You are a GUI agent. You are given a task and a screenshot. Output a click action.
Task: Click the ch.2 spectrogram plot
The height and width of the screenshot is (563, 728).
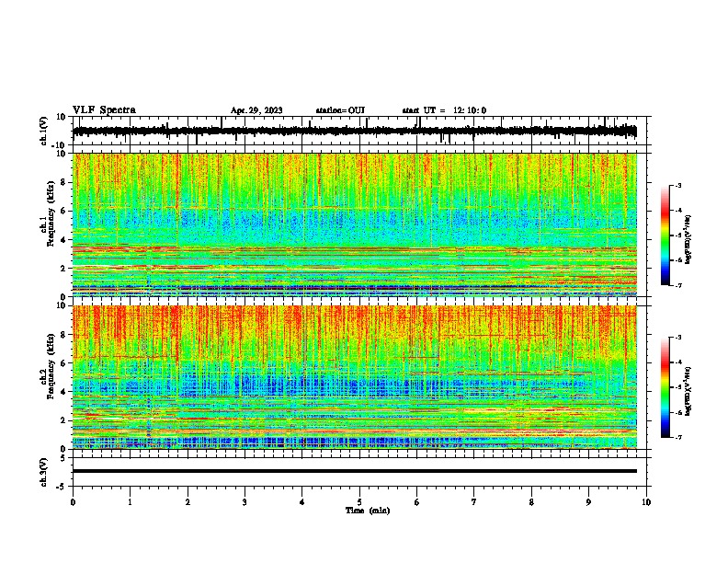pyautogui.click(x=355, y=377)
